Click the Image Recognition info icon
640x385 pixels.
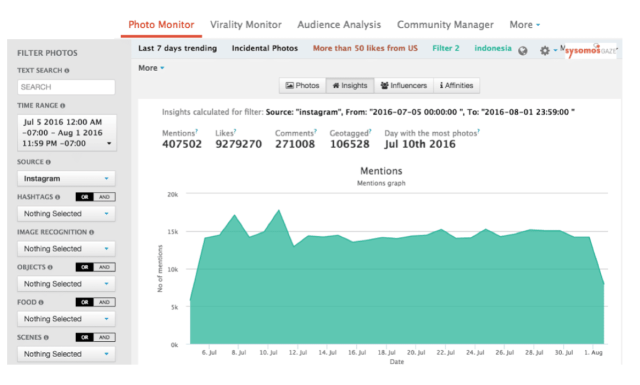click(x=91, y=232)
